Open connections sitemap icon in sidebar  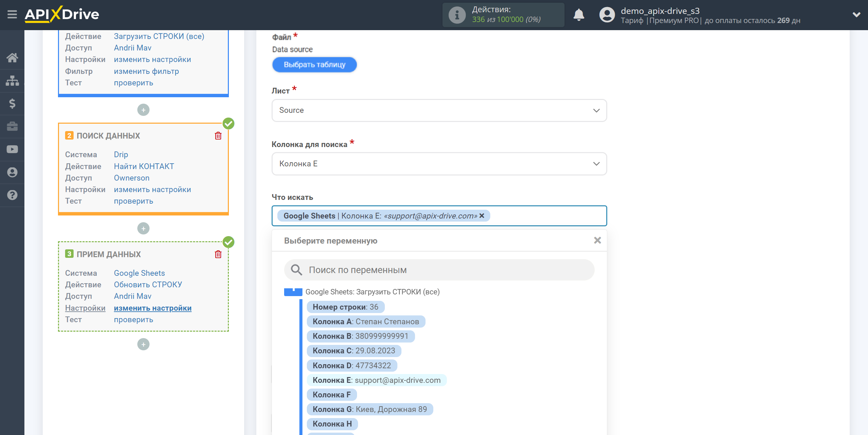(x=12, y=81)
